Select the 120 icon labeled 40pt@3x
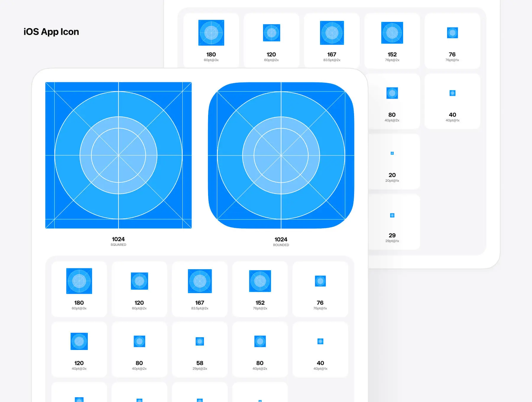 [x=79, y=341]
